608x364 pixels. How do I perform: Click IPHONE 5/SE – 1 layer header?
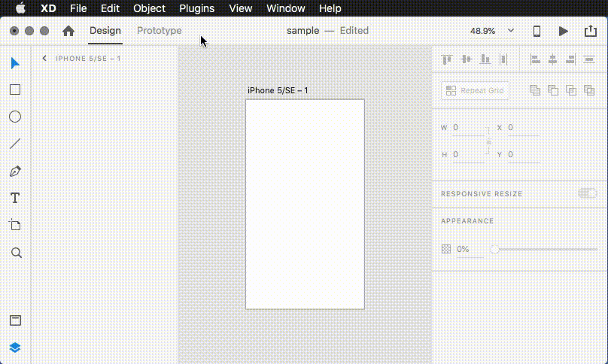pos(88,59)
